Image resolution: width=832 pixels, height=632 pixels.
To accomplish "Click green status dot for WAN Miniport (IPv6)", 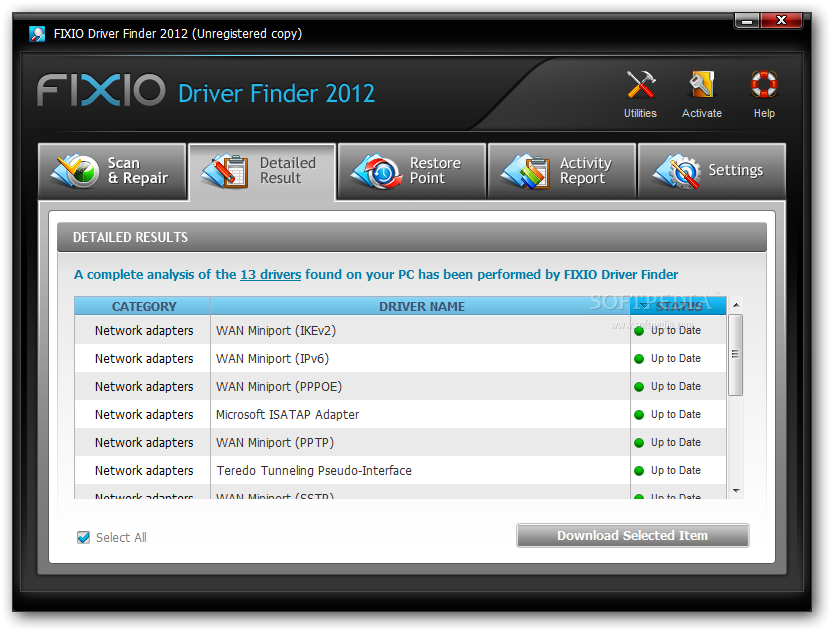I will point(639,359).
